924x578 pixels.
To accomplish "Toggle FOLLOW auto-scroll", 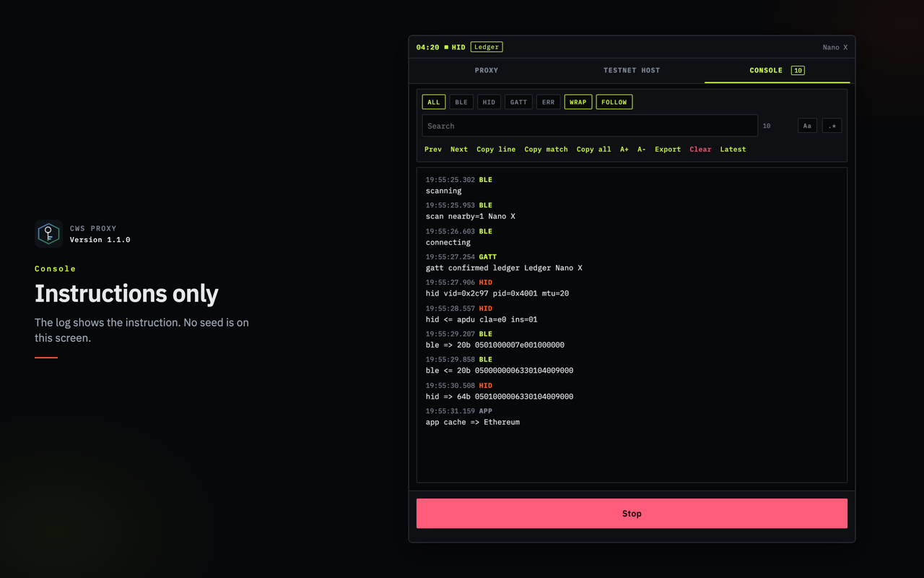I will coord(614,102).
